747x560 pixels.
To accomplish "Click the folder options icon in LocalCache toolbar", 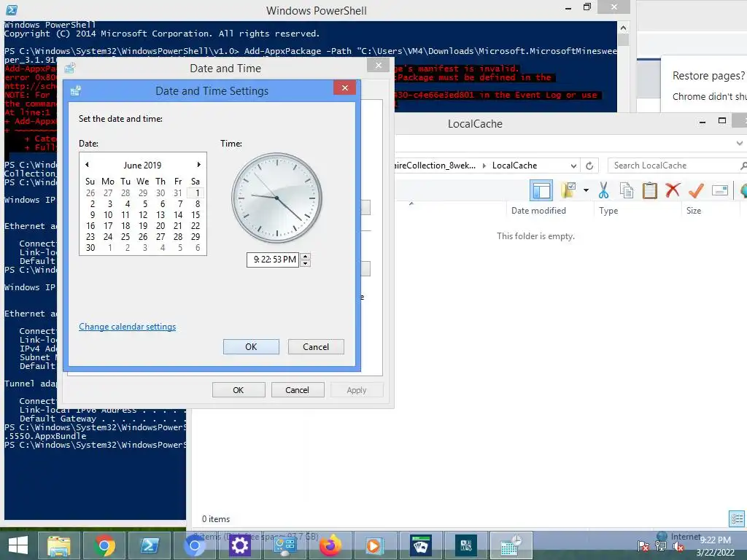I will pos(568,190).
